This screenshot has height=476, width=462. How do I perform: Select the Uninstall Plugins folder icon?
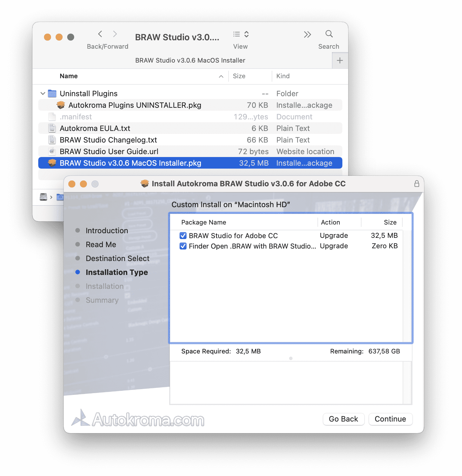tap(52, 93)
